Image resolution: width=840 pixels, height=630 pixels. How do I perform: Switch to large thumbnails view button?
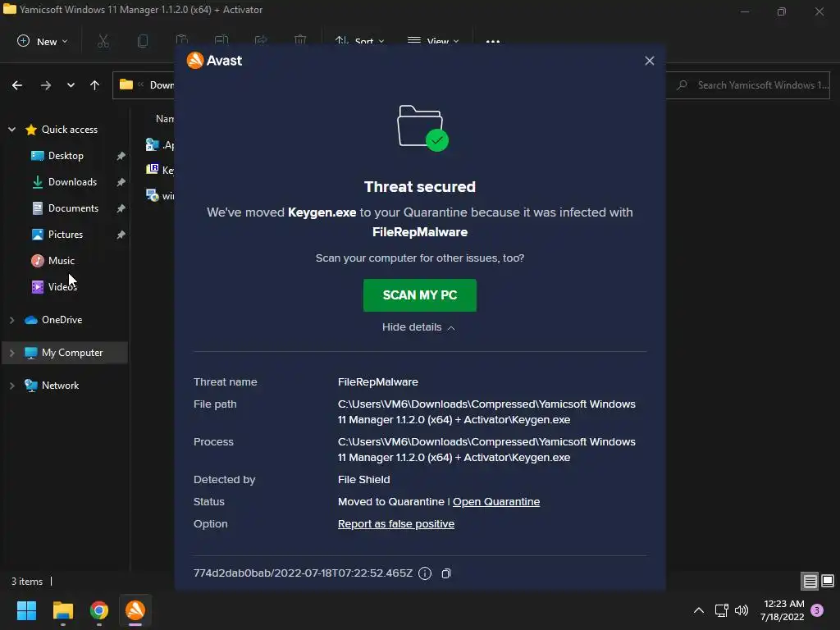tap(828, 581)
